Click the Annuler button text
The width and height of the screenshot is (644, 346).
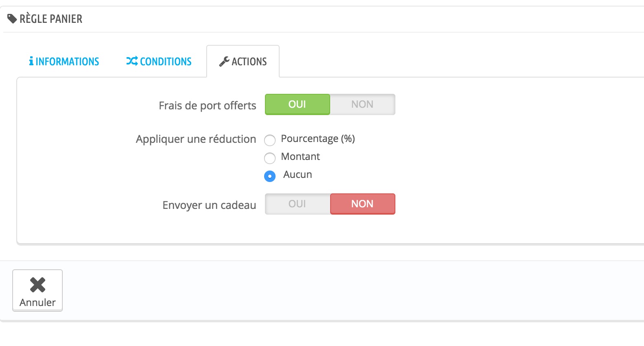click(37, 302)
